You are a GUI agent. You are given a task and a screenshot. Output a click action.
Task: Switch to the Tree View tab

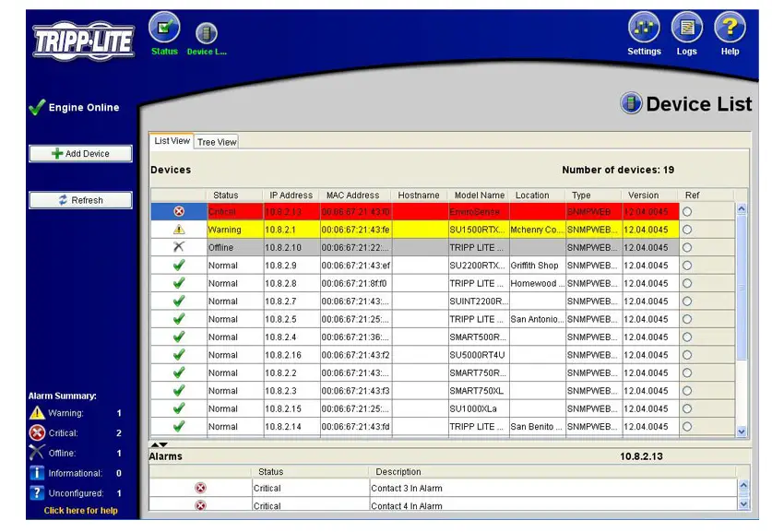[217, 141]
